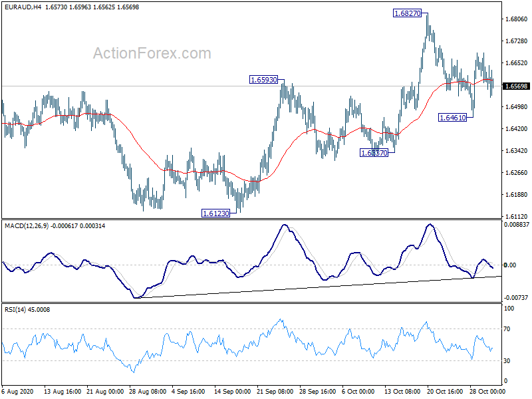
Task: Click the 1.64610 price label
Action: pyautogui.click(x=453, y=118)
